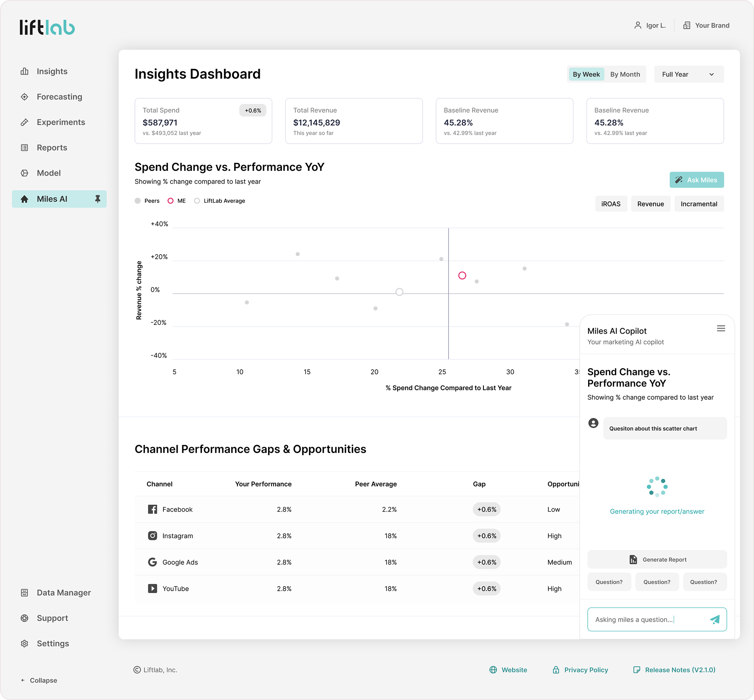Viewport: 754px width, 700px height.
Task: Open the Reports menu item
Action: (52, 148)
